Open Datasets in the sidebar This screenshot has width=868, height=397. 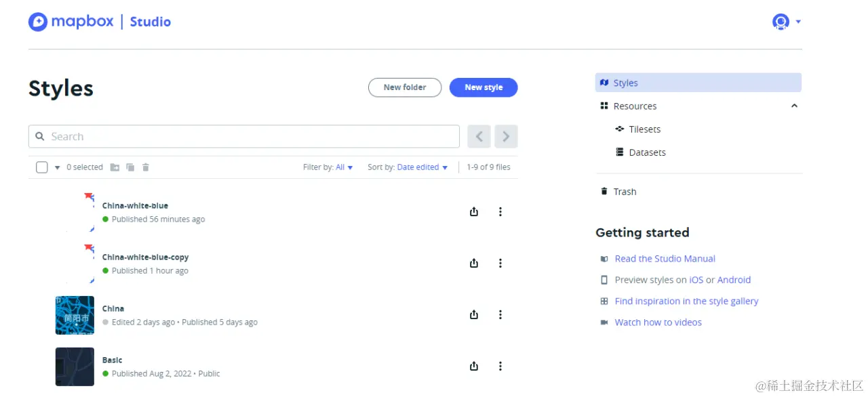pos(647,152)
